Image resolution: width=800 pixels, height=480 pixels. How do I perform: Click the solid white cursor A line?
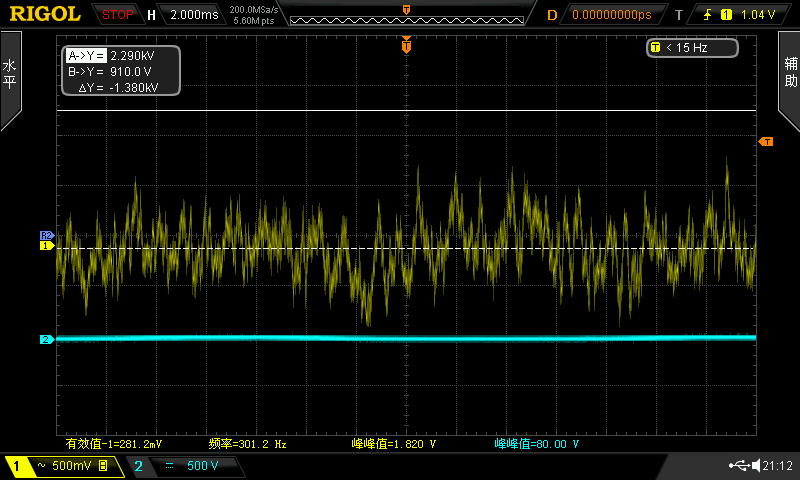point(406,110)
